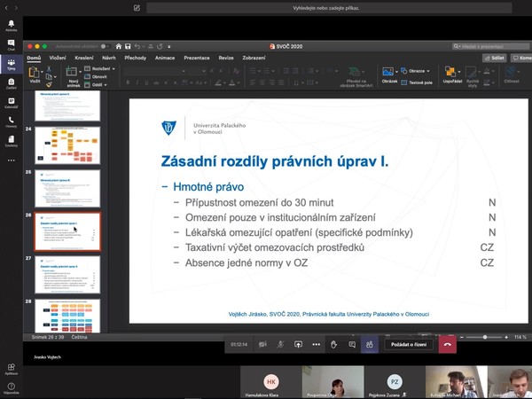Open Aktivita in the Teams sidebar
This screenshot has height=399, width=532.
click(11, 24)
